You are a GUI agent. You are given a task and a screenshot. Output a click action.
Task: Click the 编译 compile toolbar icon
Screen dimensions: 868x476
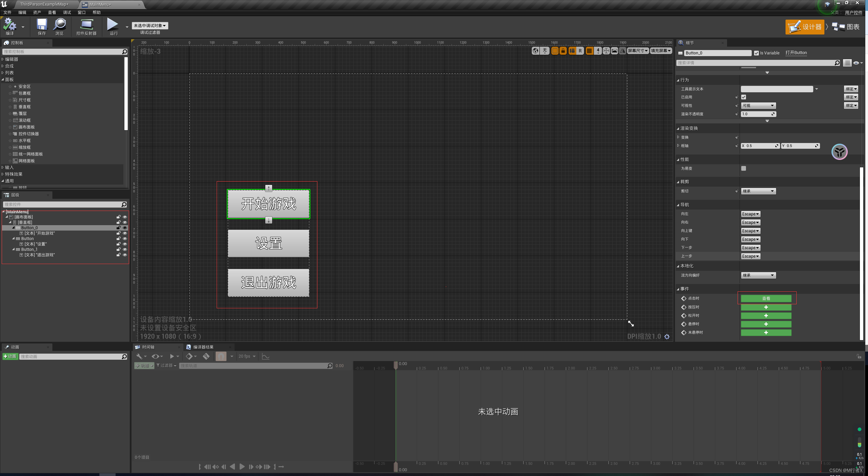pos(10,26)
